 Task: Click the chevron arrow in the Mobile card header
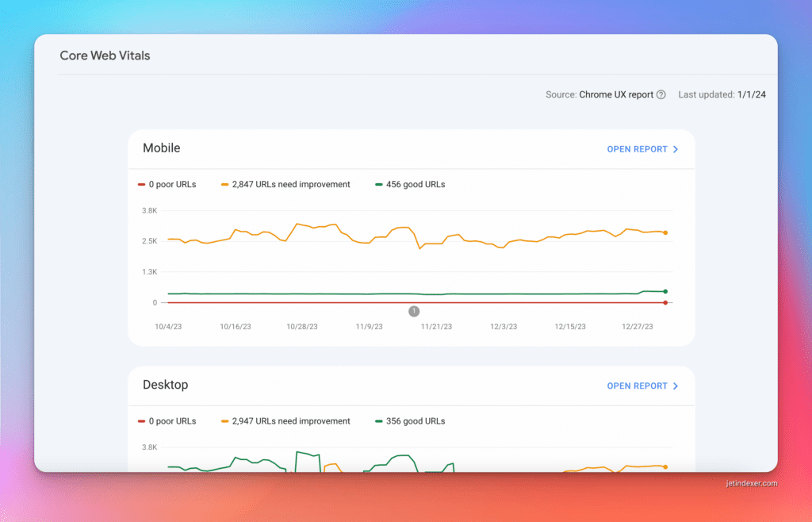click(x=676, y=149)
